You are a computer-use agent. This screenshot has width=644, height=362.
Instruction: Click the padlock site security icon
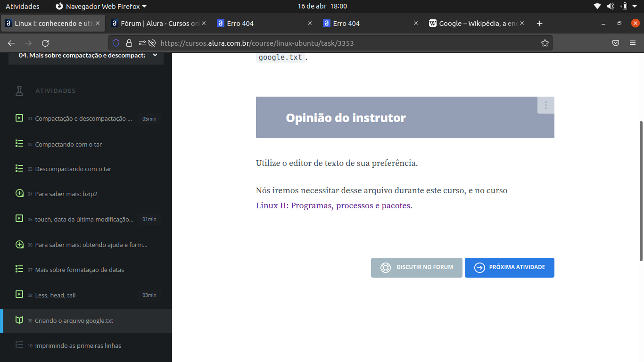click(x=129, y=43)
